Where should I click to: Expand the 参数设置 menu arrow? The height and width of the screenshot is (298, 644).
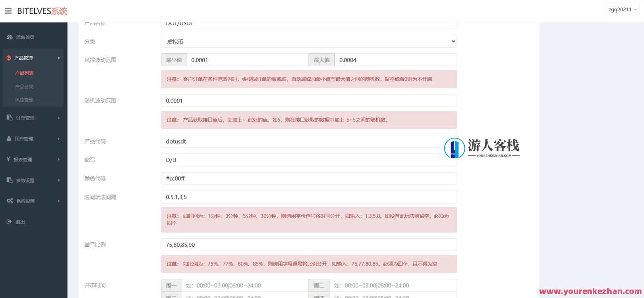click(59, 180)
